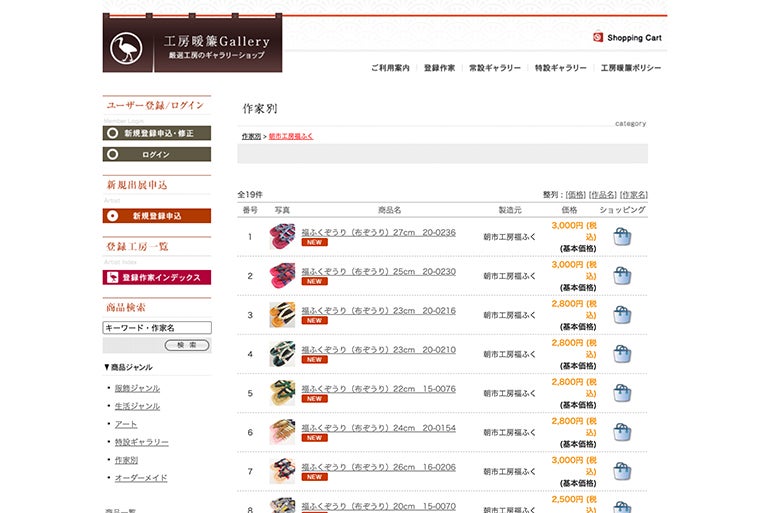Sort list by 価格
Screen dimensions: 770x513
coord(576,195)
